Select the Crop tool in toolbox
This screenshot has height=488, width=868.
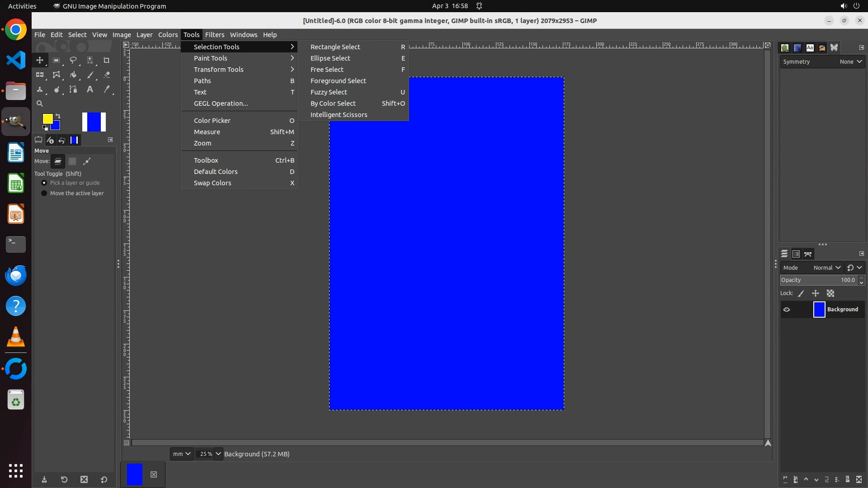tap(107, 60)
